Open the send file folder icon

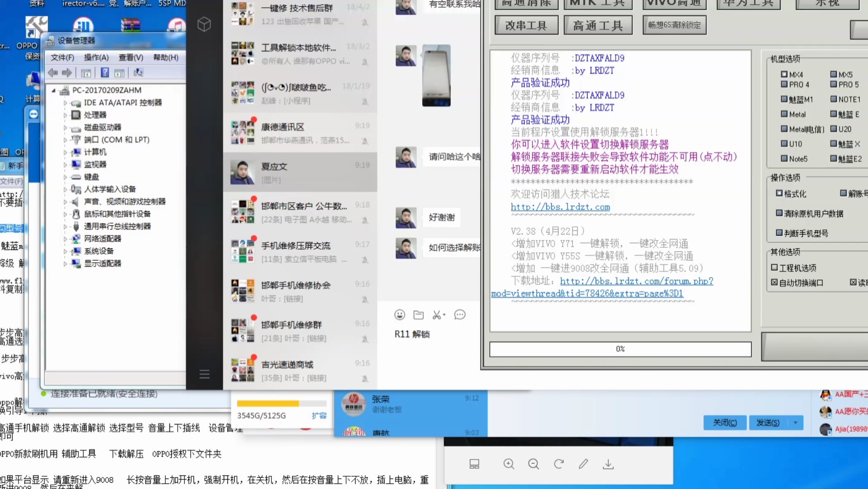click(x=419, y=315)
